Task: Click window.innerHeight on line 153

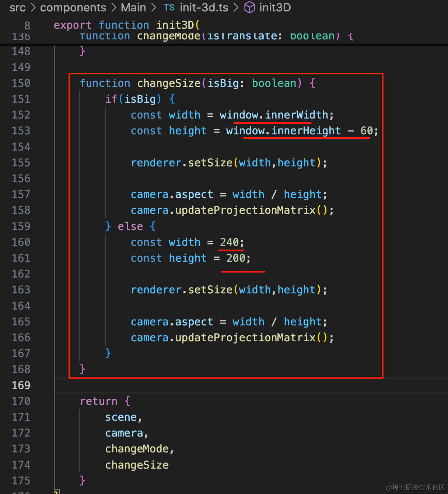Action: click(x=283, y=131)
